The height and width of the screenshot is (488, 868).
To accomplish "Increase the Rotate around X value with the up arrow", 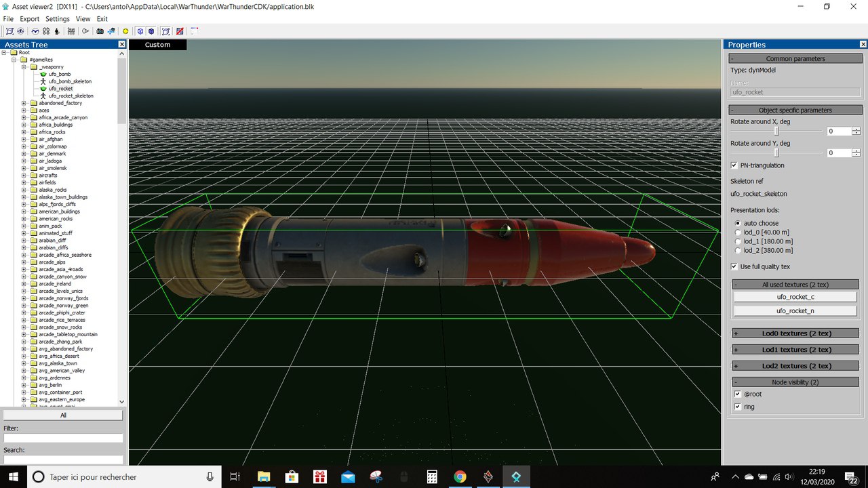I will pos(856,129).
